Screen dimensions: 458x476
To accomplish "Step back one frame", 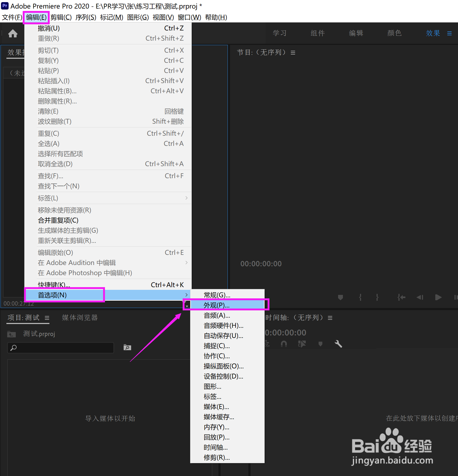I will pos(420,297).
